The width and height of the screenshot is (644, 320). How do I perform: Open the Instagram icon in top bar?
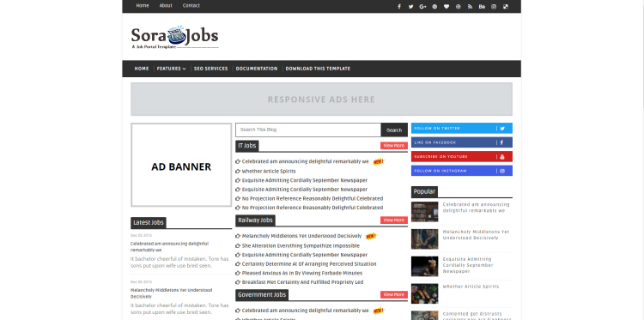pos(494,7)
